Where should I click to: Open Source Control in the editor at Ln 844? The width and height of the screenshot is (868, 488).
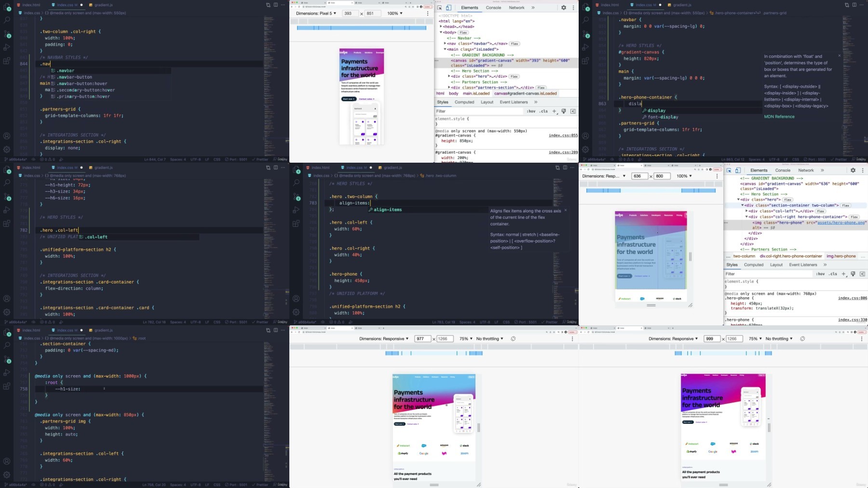pos(7,34)
